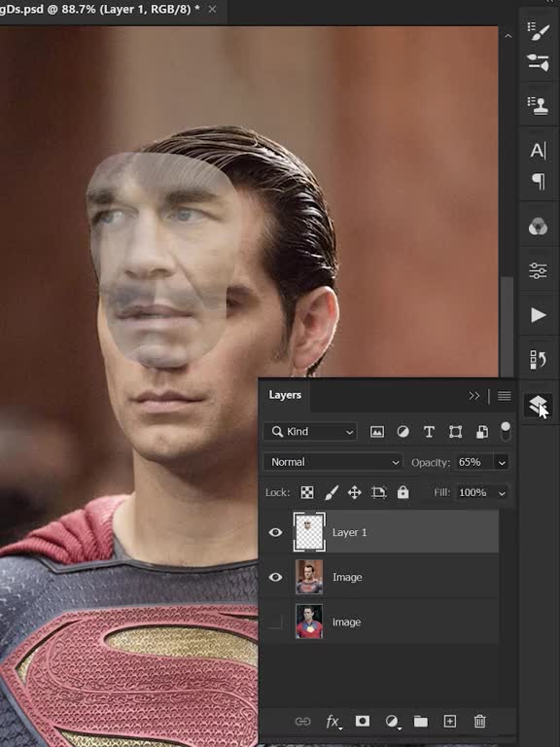Open the Adjustments panel icon

click(539, 270)
